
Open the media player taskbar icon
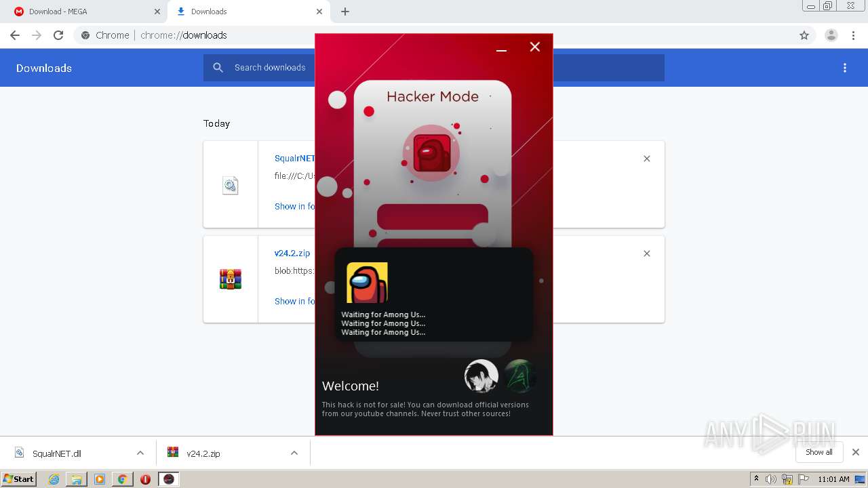pyautogui.click(x=100, y=479)
